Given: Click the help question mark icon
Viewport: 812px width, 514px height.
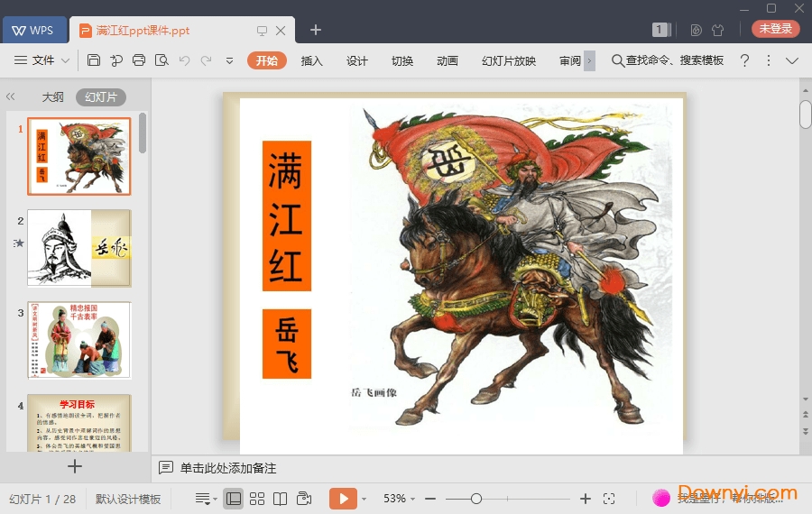Looking at the screenshot, I should pyautogui.click(x=744, y=60).
